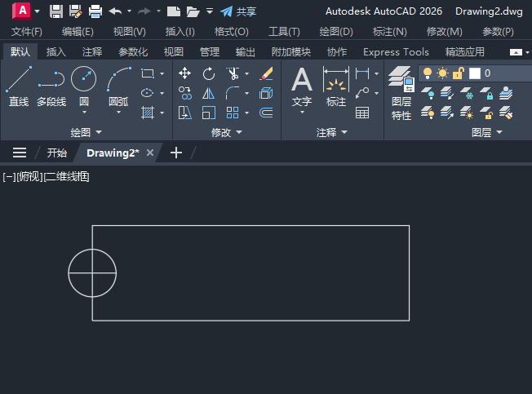This screenshot has height=394, width=532.
Task: Insert a Table via table icon
Action: pyautogui.click(x=362, y=113)
